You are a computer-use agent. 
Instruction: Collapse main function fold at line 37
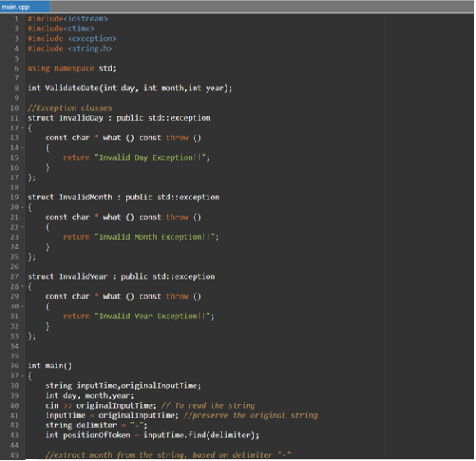[x=22, y=376]
